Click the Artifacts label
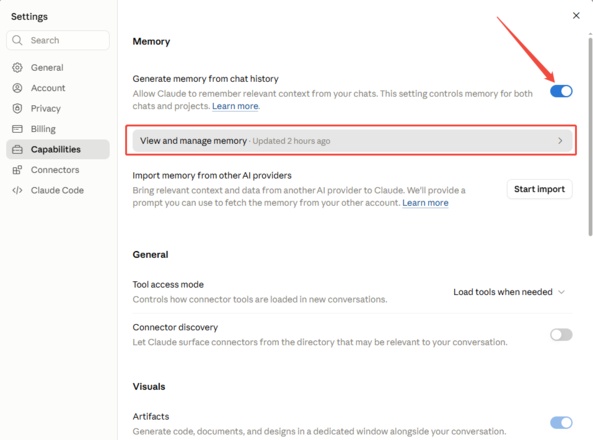The width and height of the screenshot is (593, 440). pyautogui.click(x=151, y=417)
